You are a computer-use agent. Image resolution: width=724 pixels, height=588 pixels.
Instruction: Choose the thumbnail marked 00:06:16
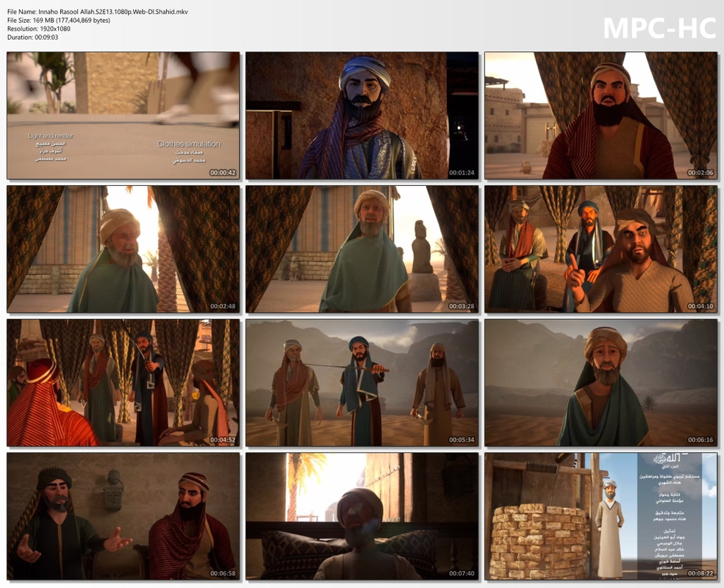601,383
